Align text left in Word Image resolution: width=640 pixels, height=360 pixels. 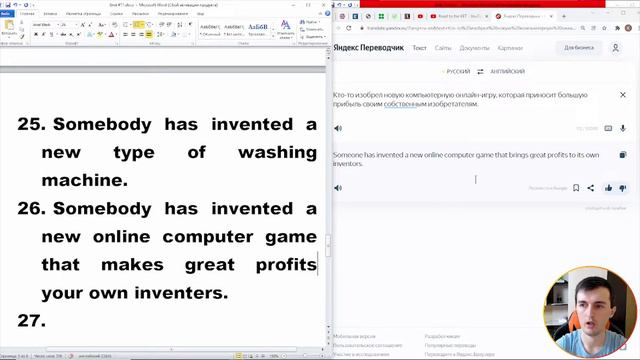tap(126, 35)
